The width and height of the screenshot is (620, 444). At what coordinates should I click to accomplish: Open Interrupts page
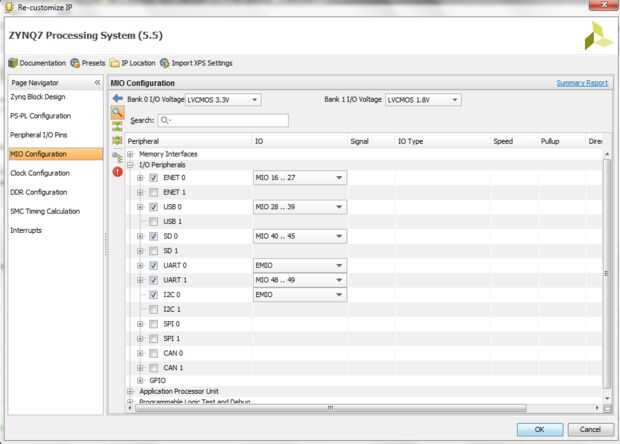pyautogui.click(x=26, y=230)
